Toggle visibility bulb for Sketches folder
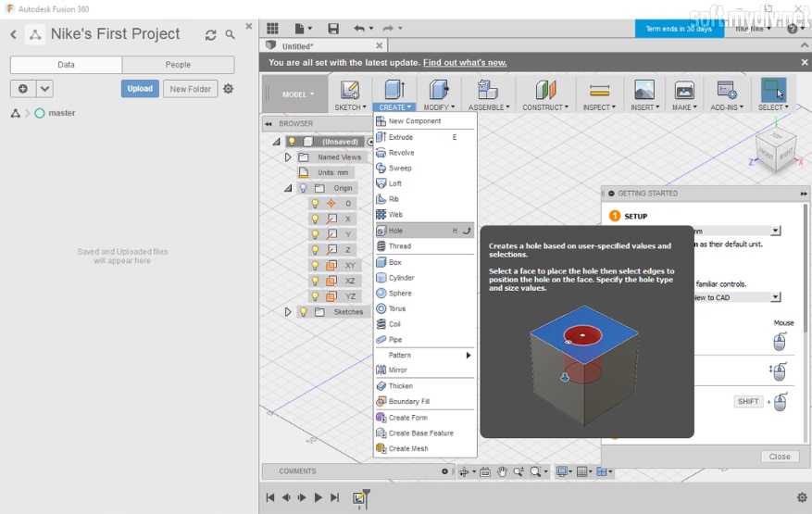 pyautogui.click(x=303, y=312)
